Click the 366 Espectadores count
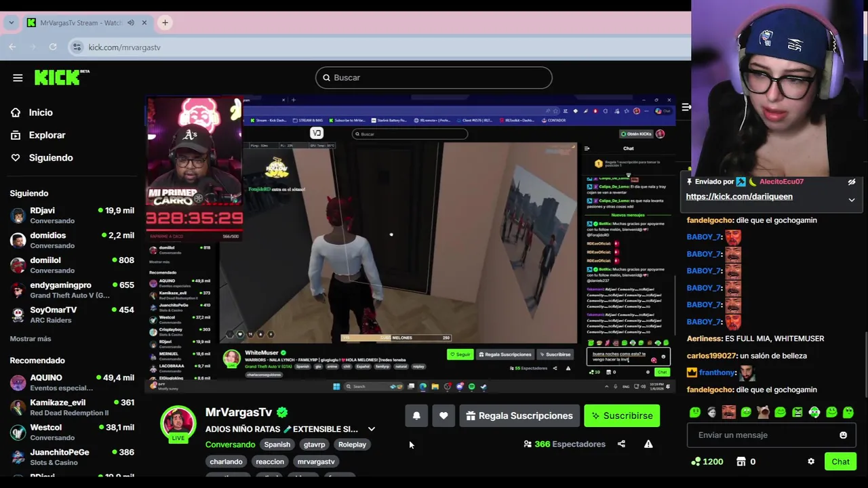868x488 pixels. click(564, 444)
